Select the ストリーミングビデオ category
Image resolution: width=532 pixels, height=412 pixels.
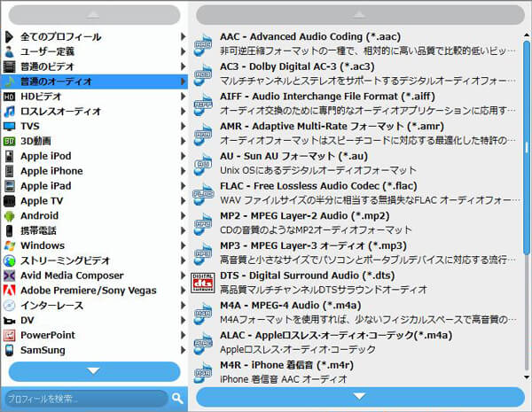[x=94, y=260]
